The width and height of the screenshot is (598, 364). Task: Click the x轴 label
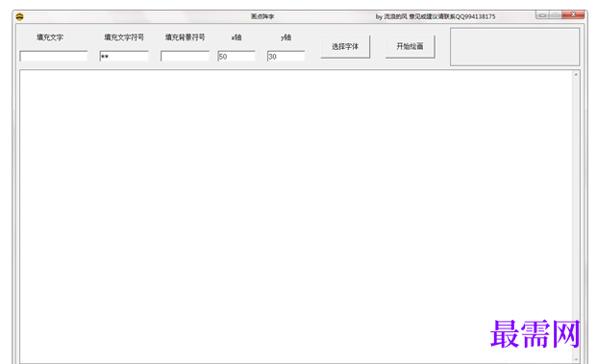[x=237, y=37]
